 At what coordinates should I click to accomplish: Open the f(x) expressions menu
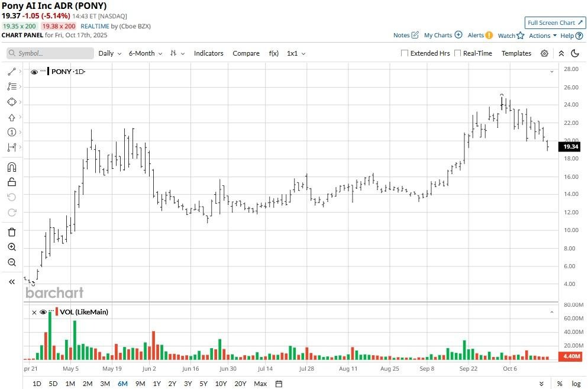click(x=274, y=53)
